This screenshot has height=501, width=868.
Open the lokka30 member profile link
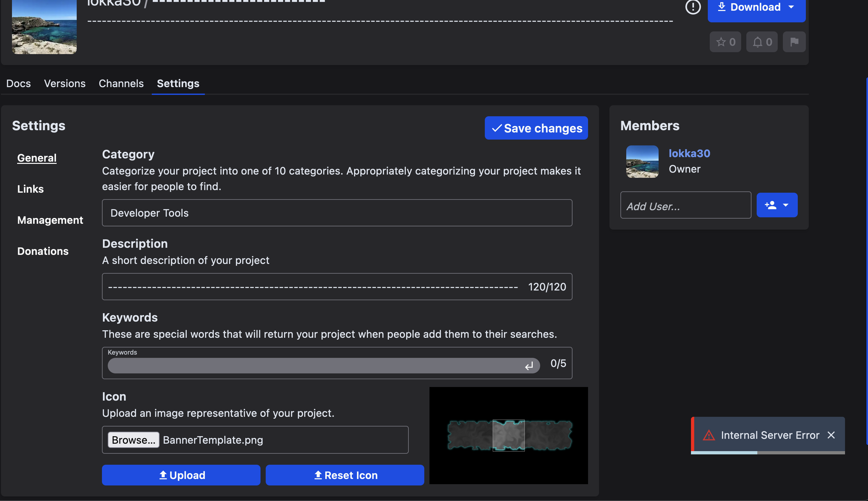point(689,153)
